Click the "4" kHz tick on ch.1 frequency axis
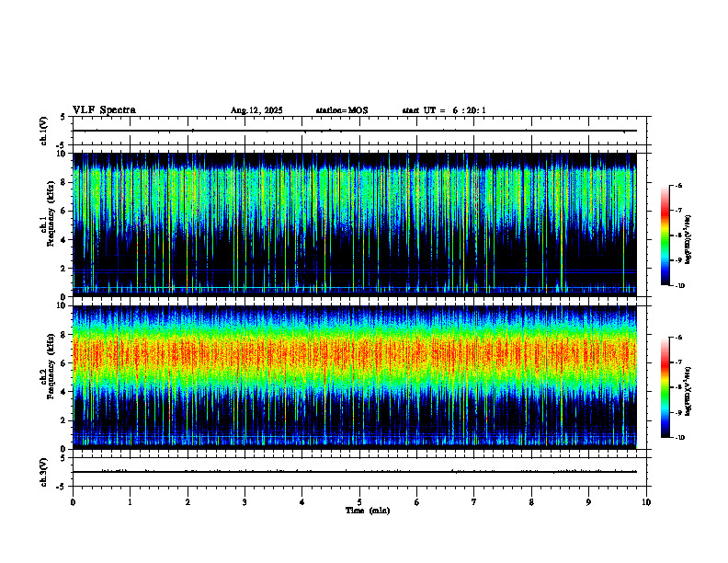The image size is (728, 563). pos(65,240)
